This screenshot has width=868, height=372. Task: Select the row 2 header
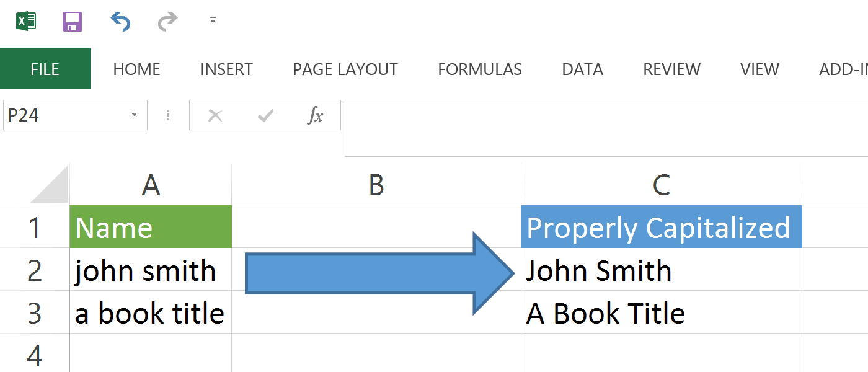pyautogui.click(x=35, y=270)
